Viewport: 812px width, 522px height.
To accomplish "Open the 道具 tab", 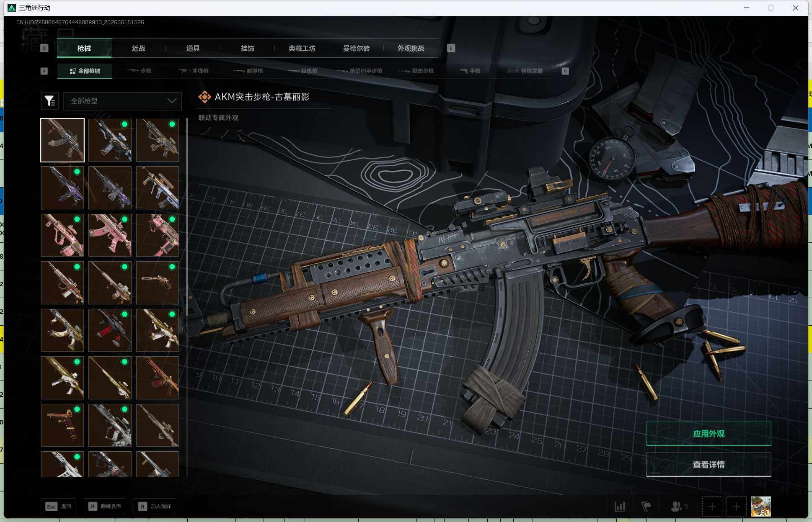I will (x=193, y=48).
